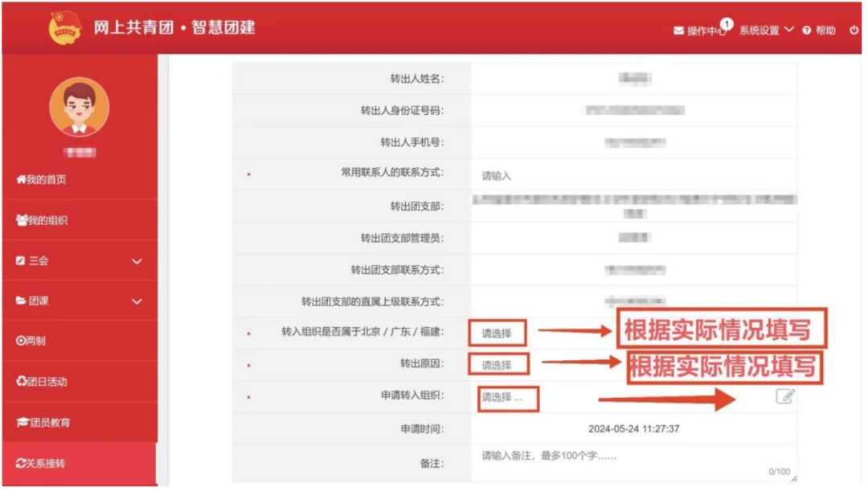Viewport: 868px width, 495px height.
Task: Go to 两制 in the sidebar
Action: click(31, 341)
